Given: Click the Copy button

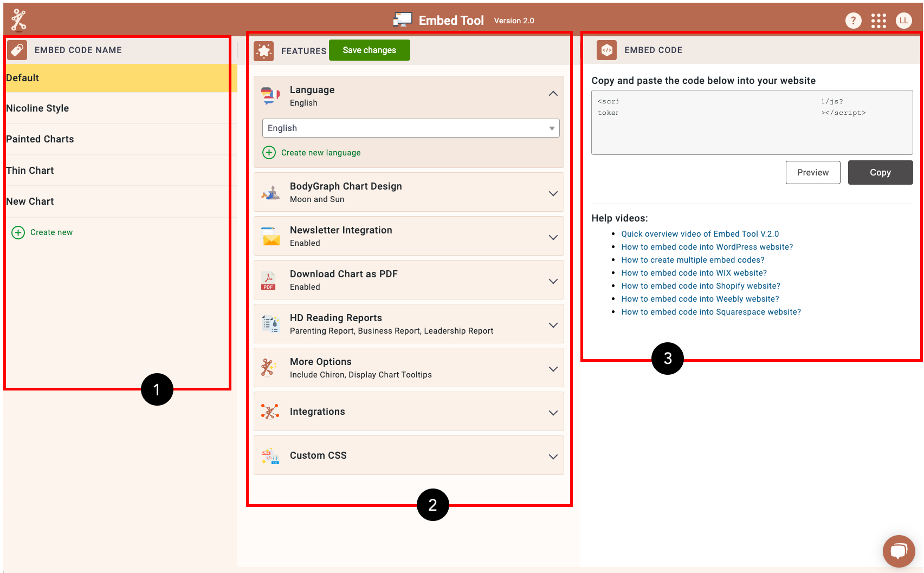Looking at the screenshot, I should [x=880, y=172].
